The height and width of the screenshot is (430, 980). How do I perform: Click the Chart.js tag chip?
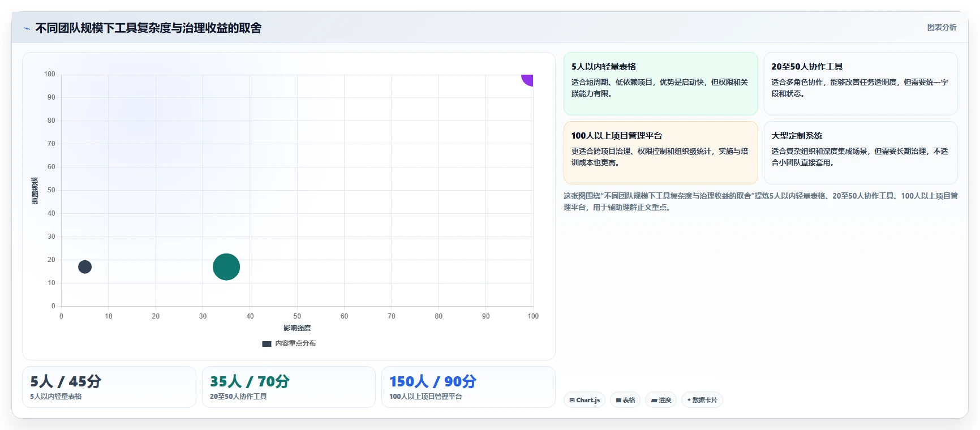tap(584, 400)
